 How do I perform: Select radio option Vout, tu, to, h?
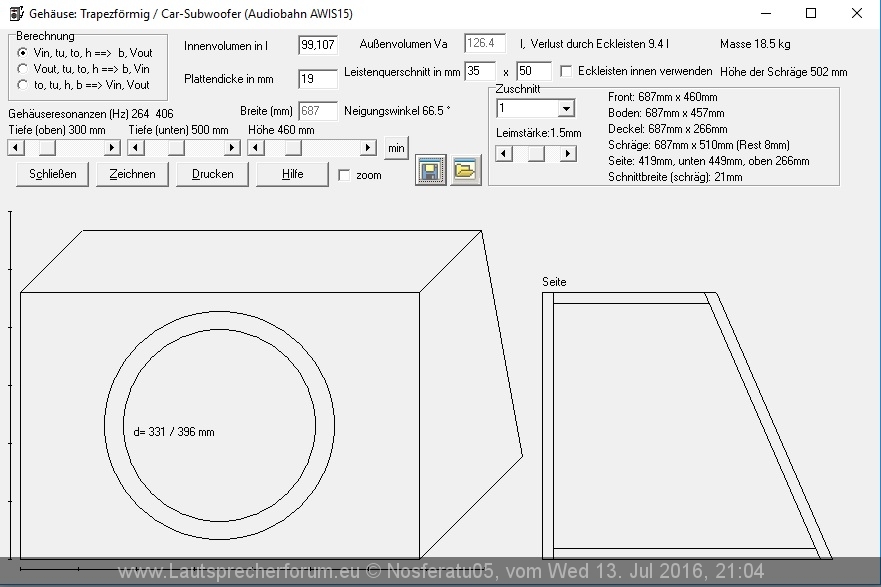[23, 69]
